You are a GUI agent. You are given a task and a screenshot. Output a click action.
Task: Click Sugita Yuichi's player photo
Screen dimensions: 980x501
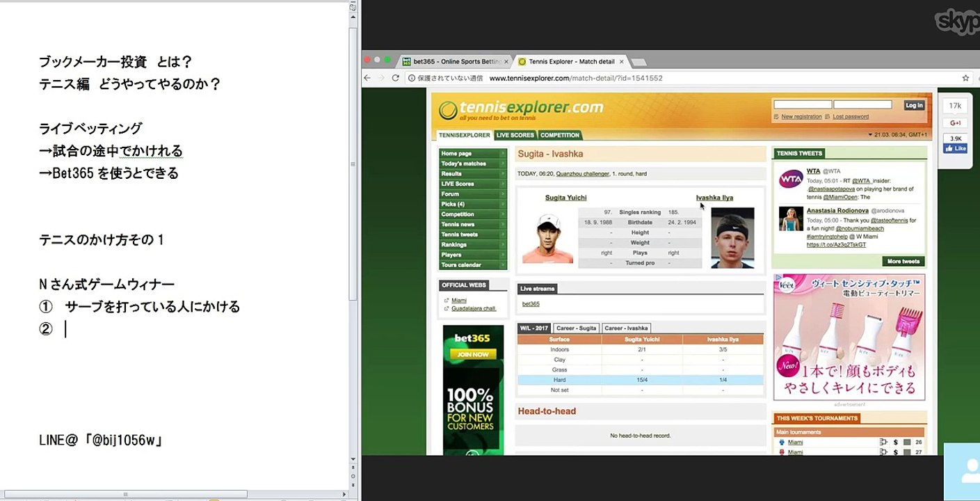(547, 239)
